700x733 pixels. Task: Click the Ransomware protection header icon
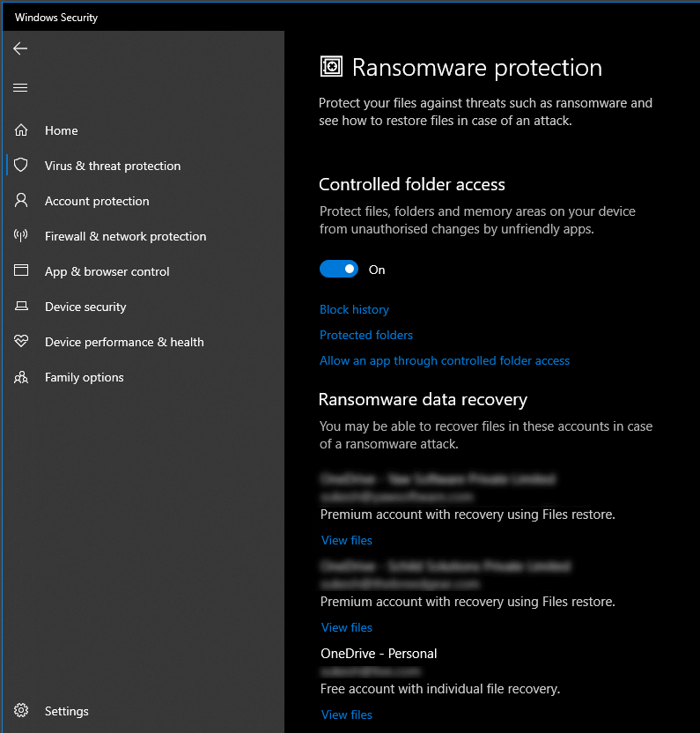[x=331, y=67]
